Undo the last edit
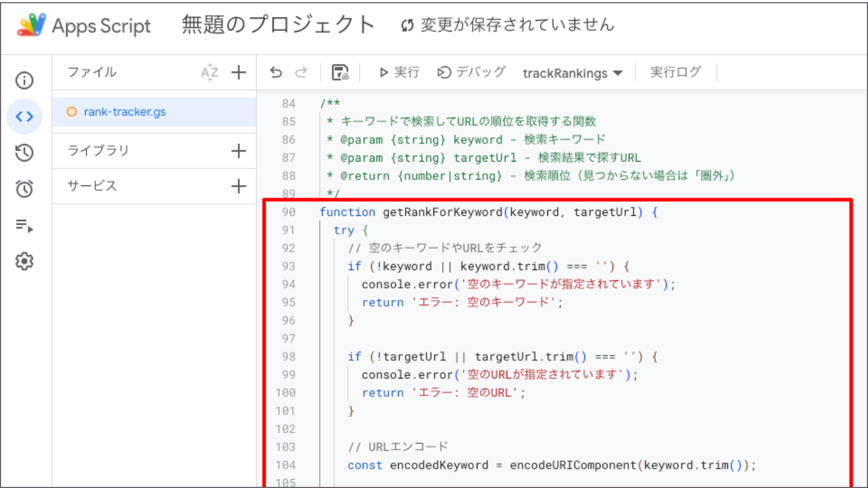This screenshot has height=488, width=868. point(276,72)
